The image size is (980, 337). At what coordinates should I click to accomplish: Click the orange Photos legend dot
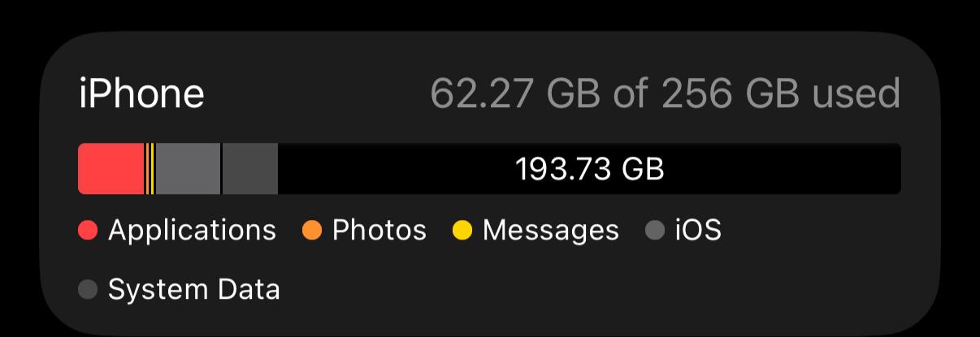point(312,231)
